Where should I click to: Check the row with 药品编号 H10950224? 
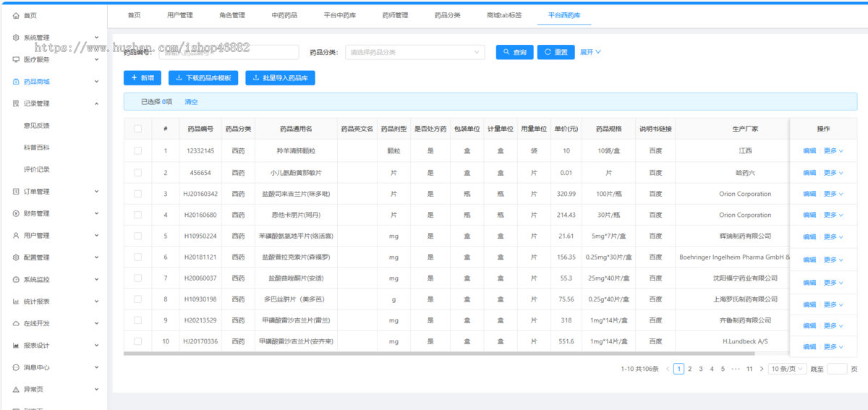137,236
